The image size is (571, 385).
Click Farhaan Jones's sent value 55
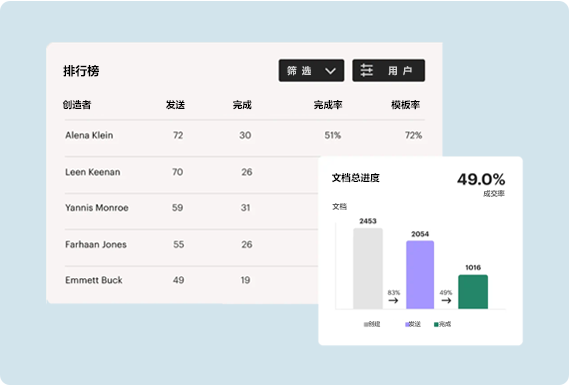[x=178, y=244]
